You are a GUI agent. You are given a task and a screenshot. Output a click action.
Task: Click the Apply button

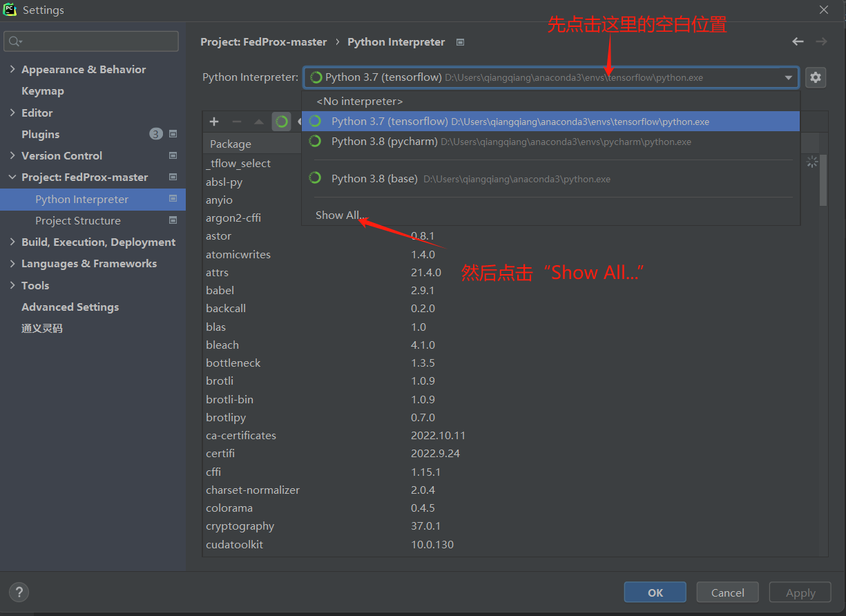click(x=800, y=593)
